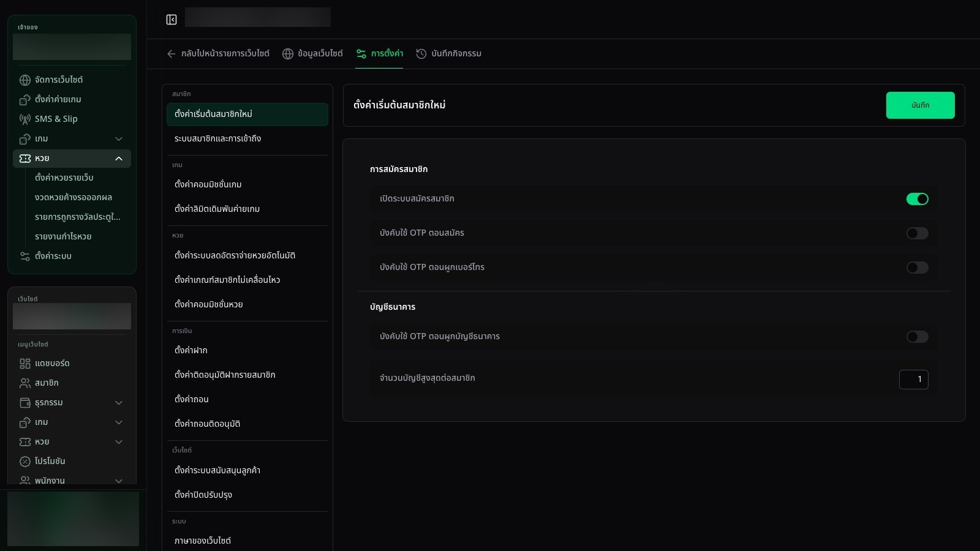Turn off เปิดระบบสมัครสมาชิก switch
Image resolution: width=980 pixels, height=551 pixels.
[918, 199]
